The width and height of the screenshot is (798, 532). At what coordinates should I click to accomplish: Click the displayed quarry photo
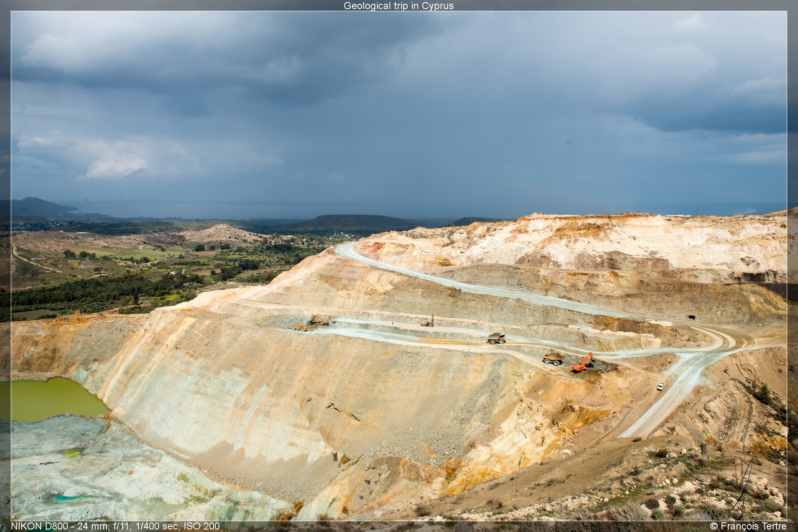coord(399,266)
